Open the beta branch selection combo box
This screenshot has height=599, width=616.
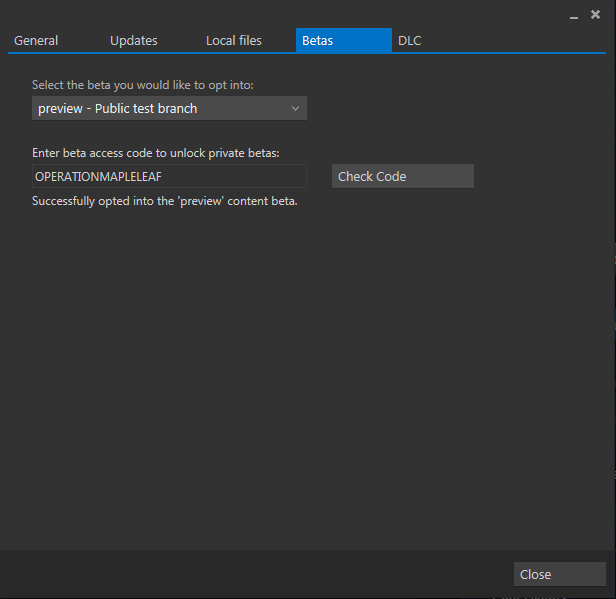169,108
